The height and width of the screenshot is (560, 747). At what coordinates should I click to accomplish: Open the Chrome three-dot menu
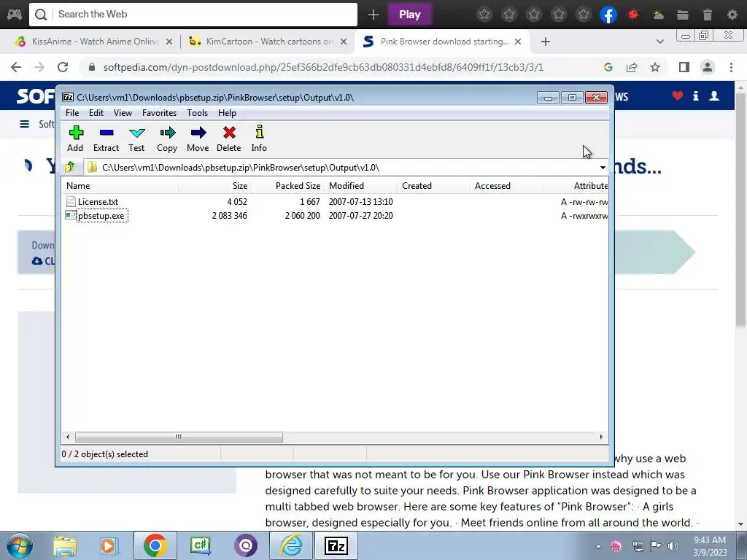pyautogui.click(x=731, y=67)
